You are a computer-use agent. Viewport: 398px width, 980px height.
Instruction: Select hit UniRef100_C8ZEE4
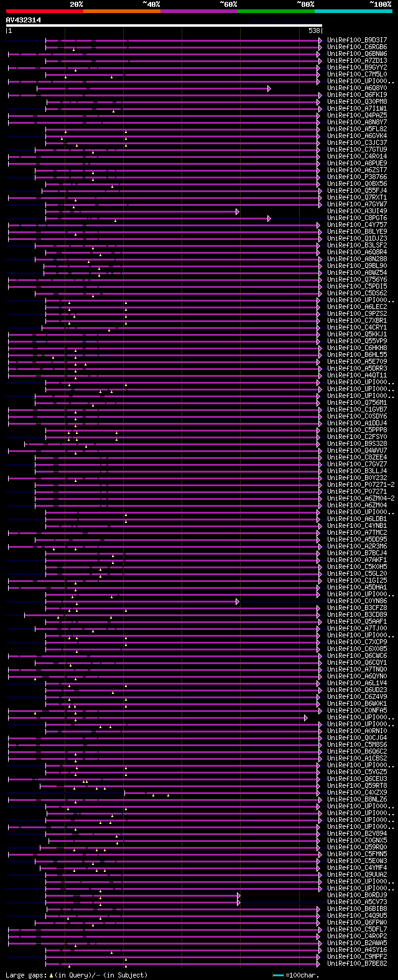[x=357, y=457]
